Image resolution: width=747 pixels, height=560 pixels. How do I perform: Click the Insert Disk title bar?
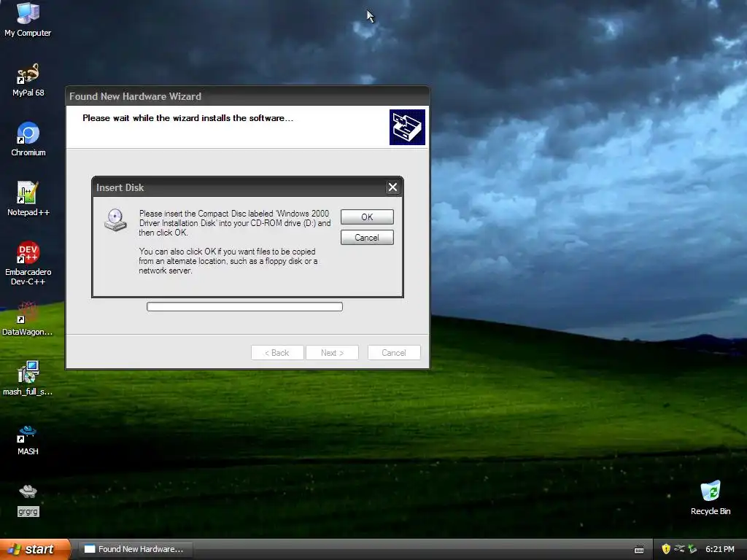239,187
